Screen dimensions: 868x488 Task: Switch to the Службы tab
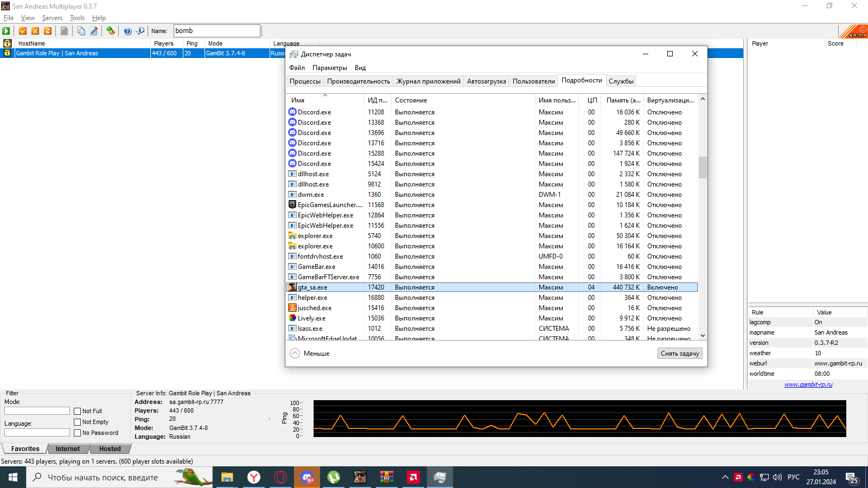click(621, 81)
